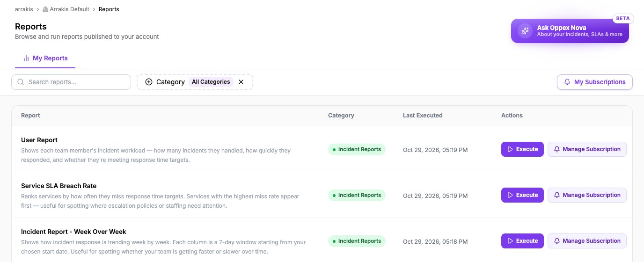Open Incident Report - Week Over Week title
The image size is (644, 262).
point(73,232)
